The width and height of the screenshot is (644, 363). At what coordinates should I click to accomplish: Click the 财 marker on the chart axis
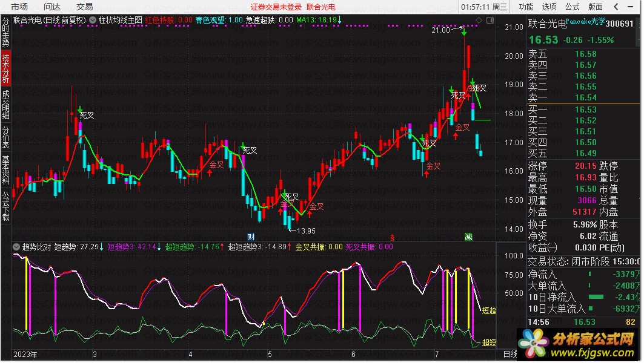pyautogui.click(x=251, y=237)
